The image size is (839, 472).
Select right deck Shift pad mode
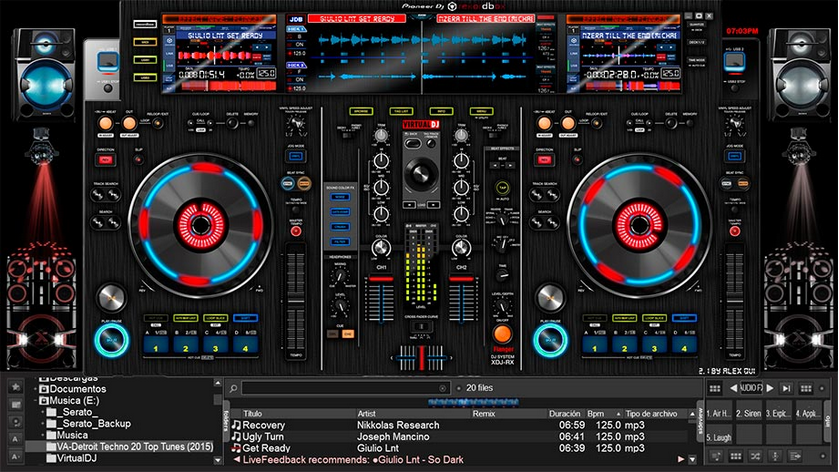[684, 318]
